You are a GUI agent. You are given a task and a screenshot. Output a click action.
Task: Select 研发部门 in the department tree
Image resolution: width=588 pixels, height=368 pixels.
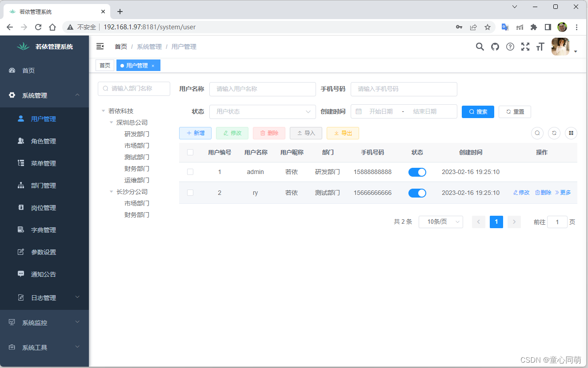tap(137, 134)
